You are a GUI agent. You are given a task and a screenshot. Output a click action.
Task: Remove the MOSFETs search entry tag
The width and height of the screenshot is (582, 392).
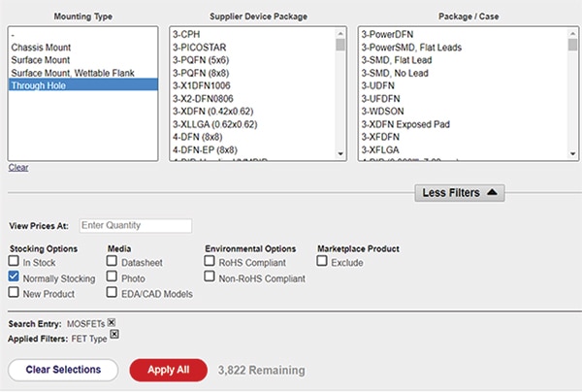pyautogui.click(x=113, y=322)
